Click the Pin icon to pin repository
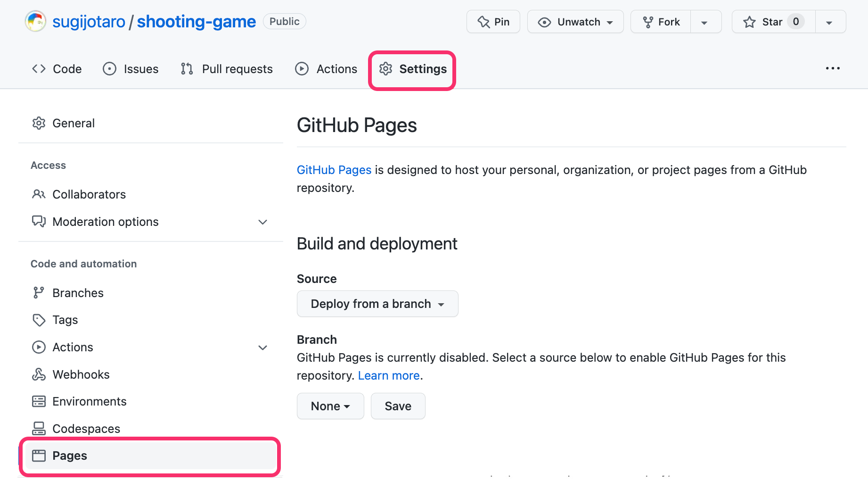Viewport: 868px width, 489px height. (483, 21)
